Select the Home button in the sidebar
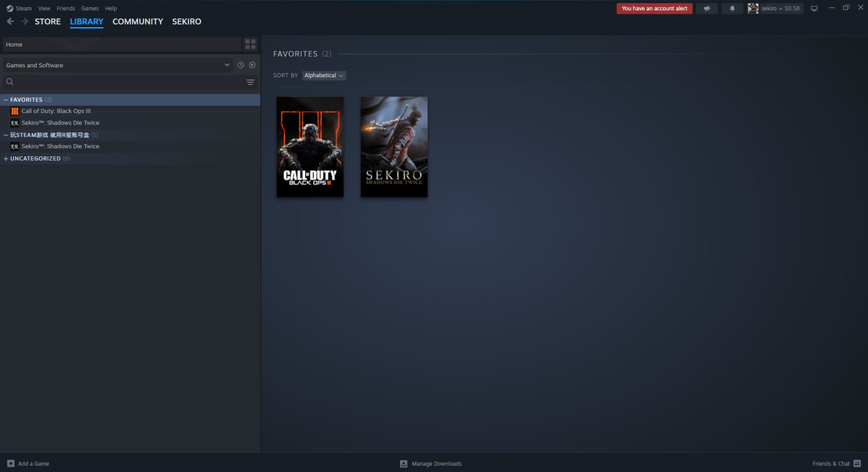Viewport: 868px width, 472px height. click(x=121, y=44)
